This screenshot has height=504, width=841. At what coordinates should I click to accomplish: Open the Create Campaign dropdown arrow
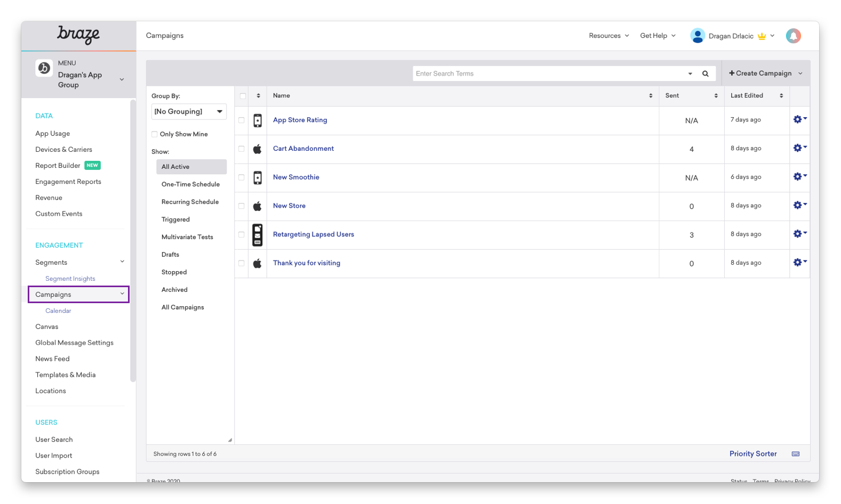pyautogui.click(x=800, y=74)
